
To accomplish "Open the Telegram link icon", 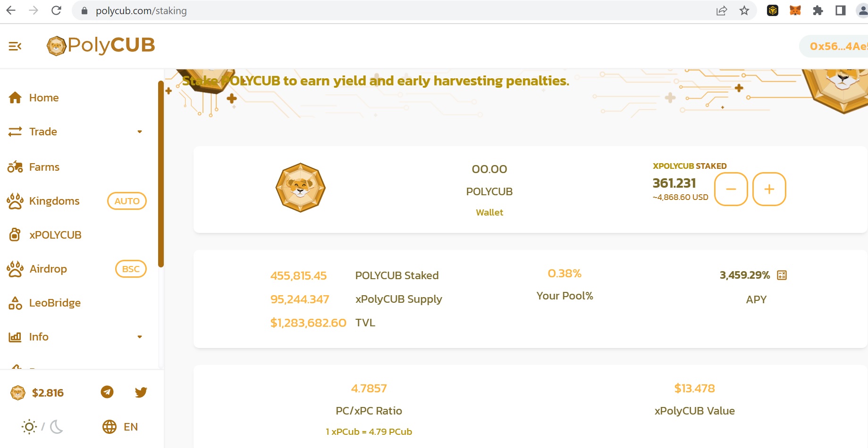I will pyautogui.click(x=107, y=392).
